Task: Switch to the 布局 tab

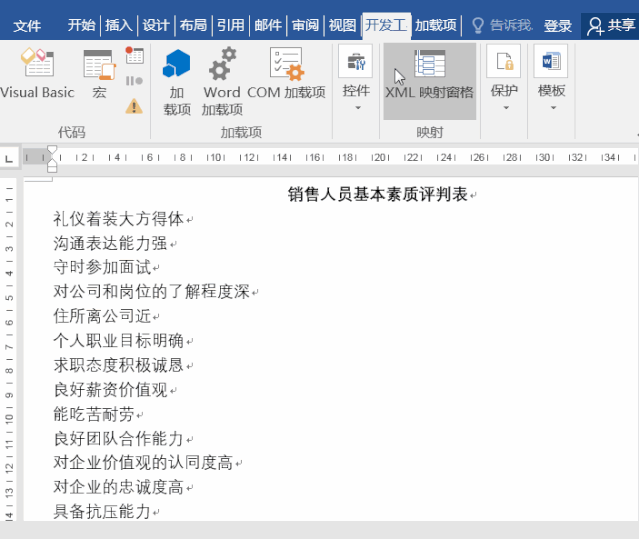Action: point(193,25)
